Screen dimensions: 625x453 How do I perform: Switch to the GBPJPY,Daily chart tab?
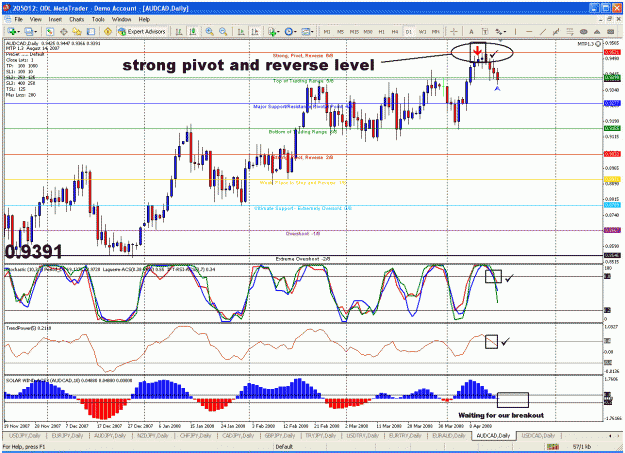click(280, 435)
